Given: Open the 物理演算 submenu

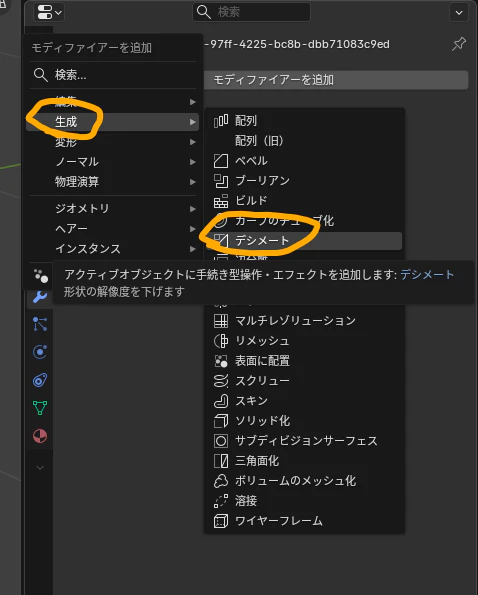Looking at the screenshot, I should click(113, 182).
